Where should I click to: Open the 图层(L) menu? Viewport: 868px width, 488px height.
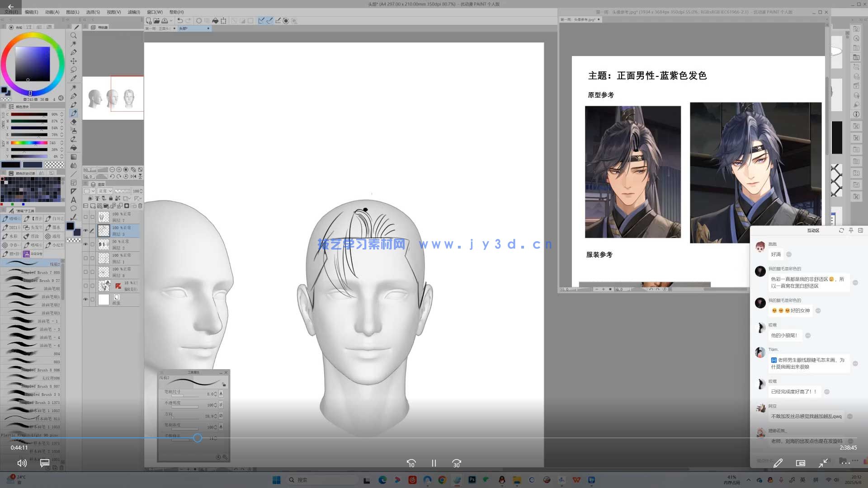point(72,12)
